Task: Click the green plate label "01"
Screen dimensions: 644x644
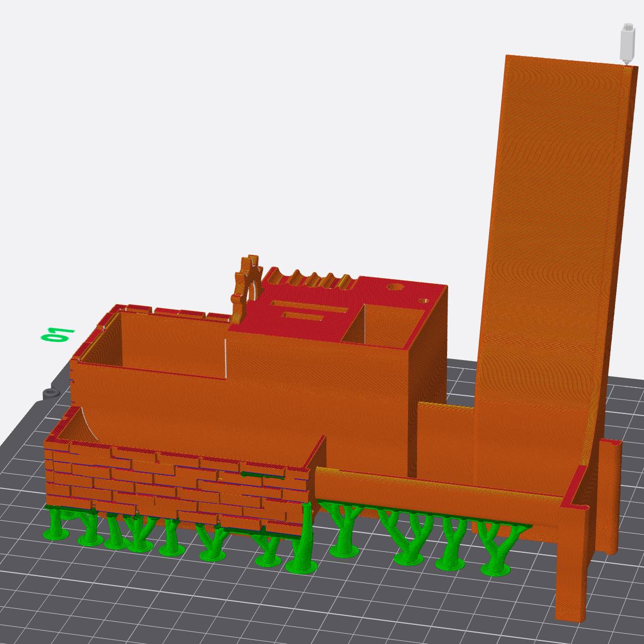Action: click(x=58, y=334)
